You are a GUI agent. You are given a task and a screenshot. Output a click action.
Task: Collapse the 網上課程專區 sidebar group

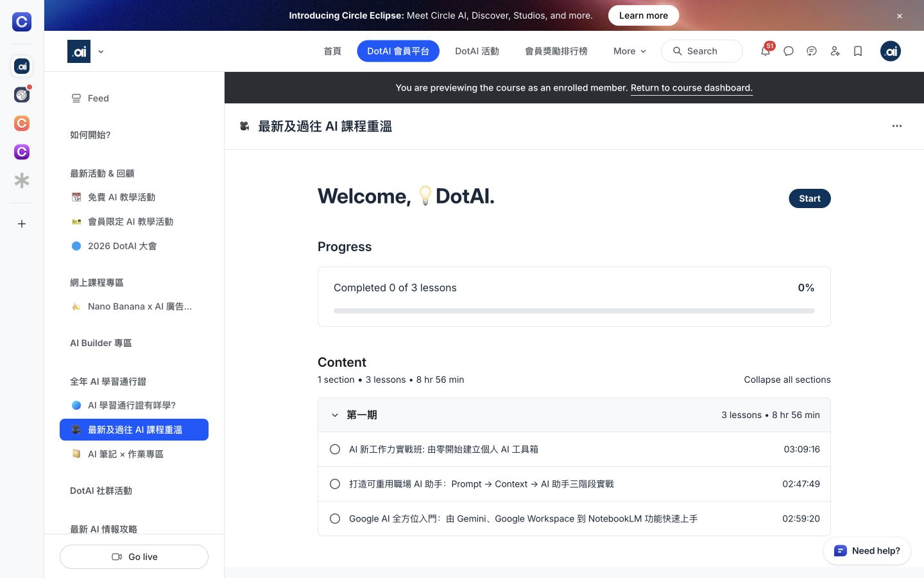click(97, 283)
